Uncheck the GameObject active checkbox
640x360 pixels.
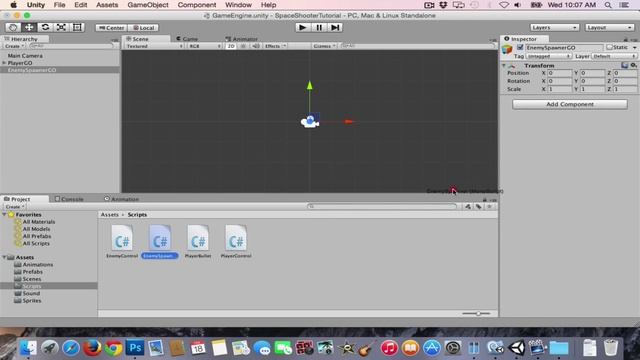click(x=520, y=47)
